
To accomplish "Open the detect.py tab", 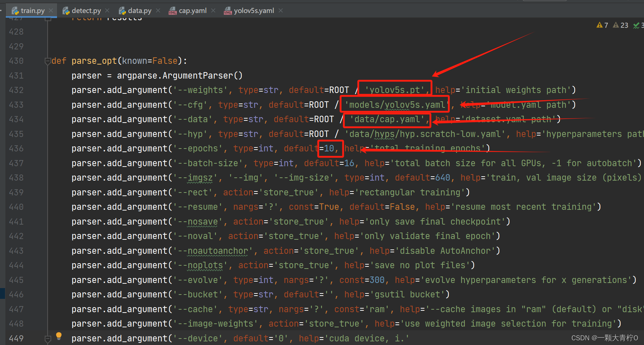I will pyautogui.click(x=86, y=10).
